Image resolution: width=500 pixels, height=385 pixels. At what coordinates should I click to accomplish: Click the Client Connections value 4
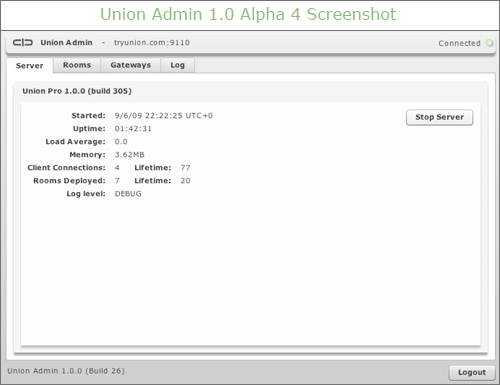pos(117,168)
